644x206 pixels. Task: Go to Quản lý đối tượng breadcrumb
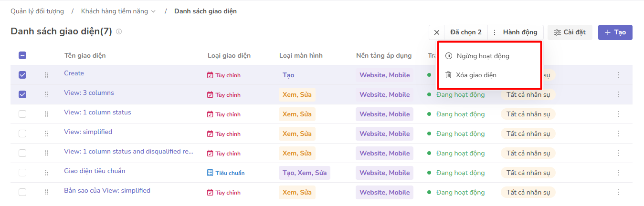[37, 11]
